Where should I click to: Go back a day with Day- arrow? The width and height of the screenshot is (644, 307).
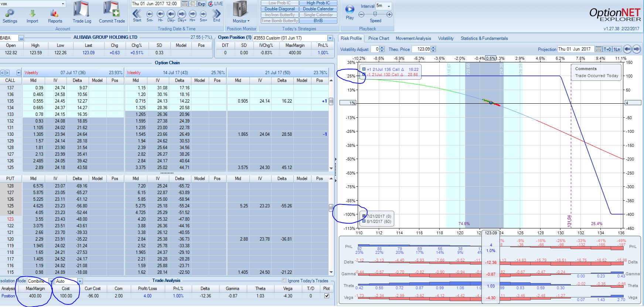tap(171, 14)
